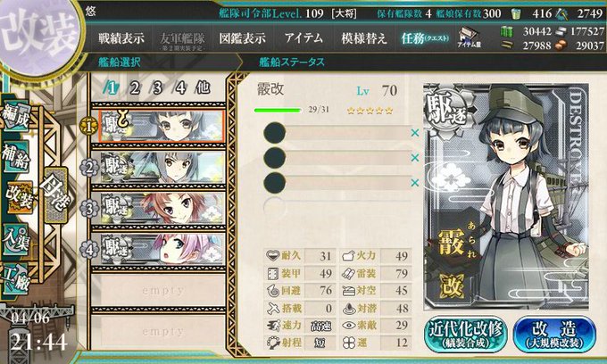Open the first empty equipment slot

[x=337, y=133]
